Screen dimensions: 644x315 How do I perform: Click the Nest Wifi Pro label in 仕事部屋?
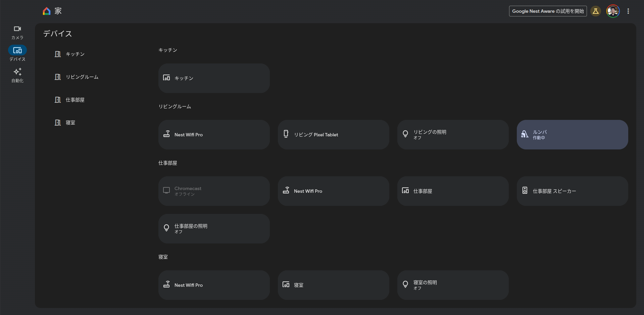coord(308,191)
